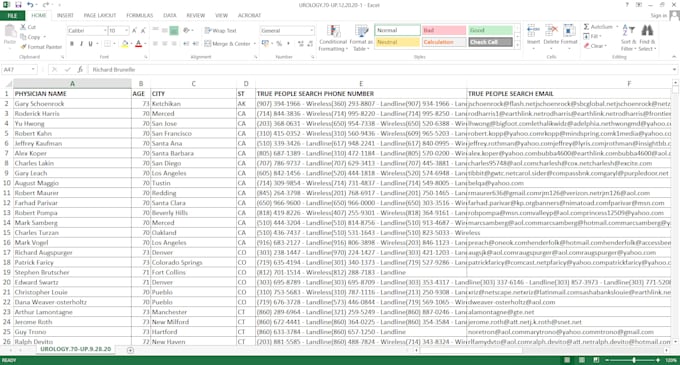Apply the Calculation cell style
Screen dimensions: 680x365
pyautogui.click(x=444, y=42)
